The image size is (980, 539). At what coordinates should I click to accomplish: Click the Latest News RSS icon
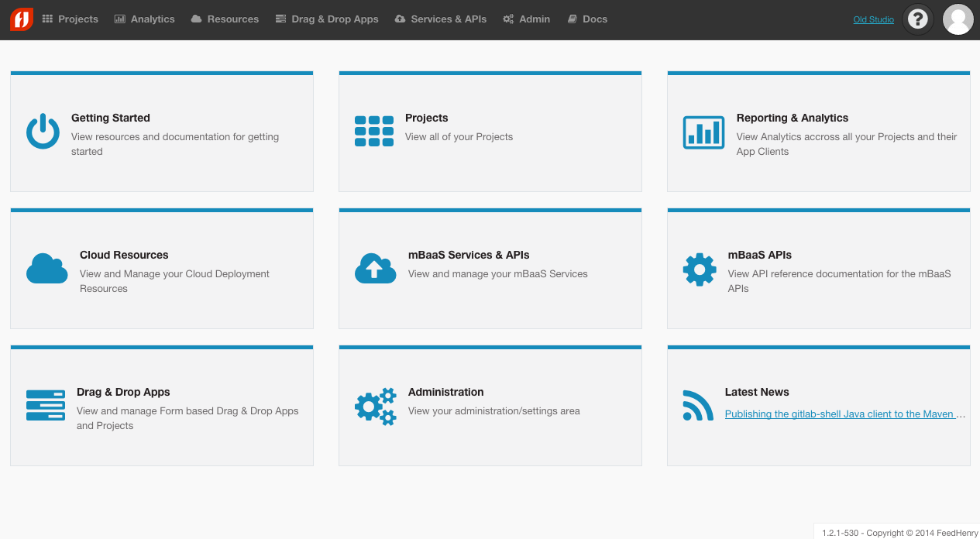pos(698,405)
